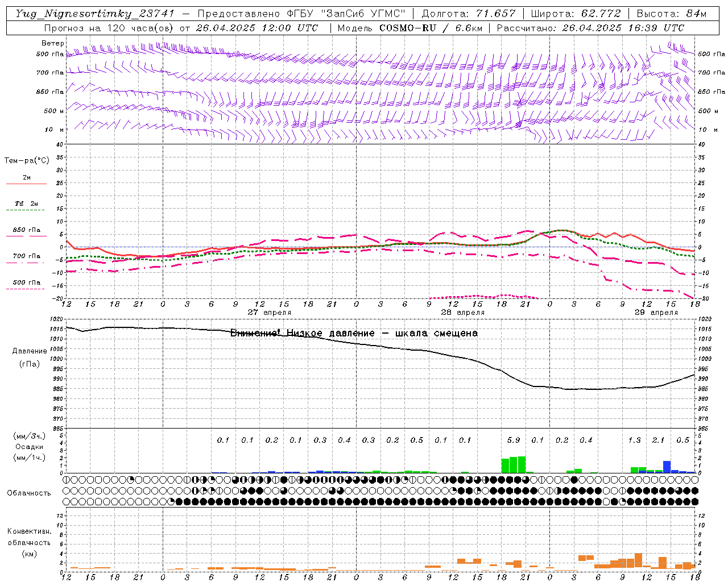Click the 850 гПа temperature legend entry
The height and width of the screenshot is (582, 728).
(27, 230)
